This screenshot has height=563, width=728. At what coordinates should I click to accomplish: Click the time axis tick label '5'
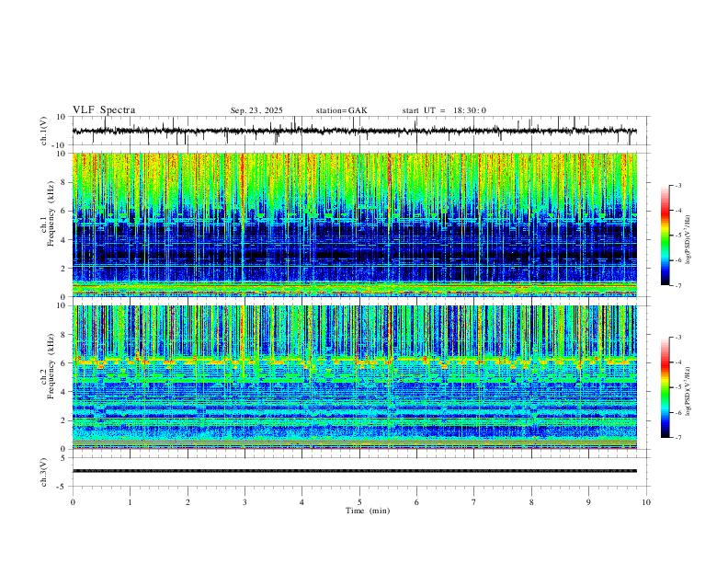click(x=359, y=502)
